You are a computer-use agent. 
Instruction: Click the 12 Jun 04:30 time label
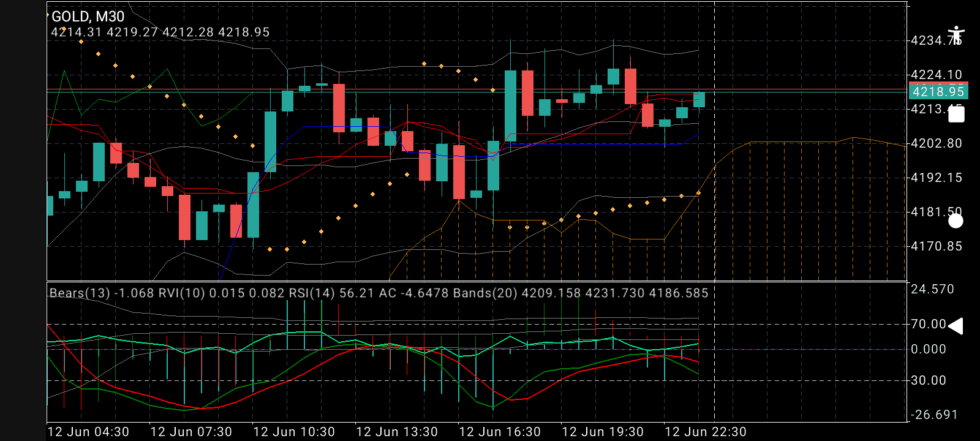[x=88, y=432]
